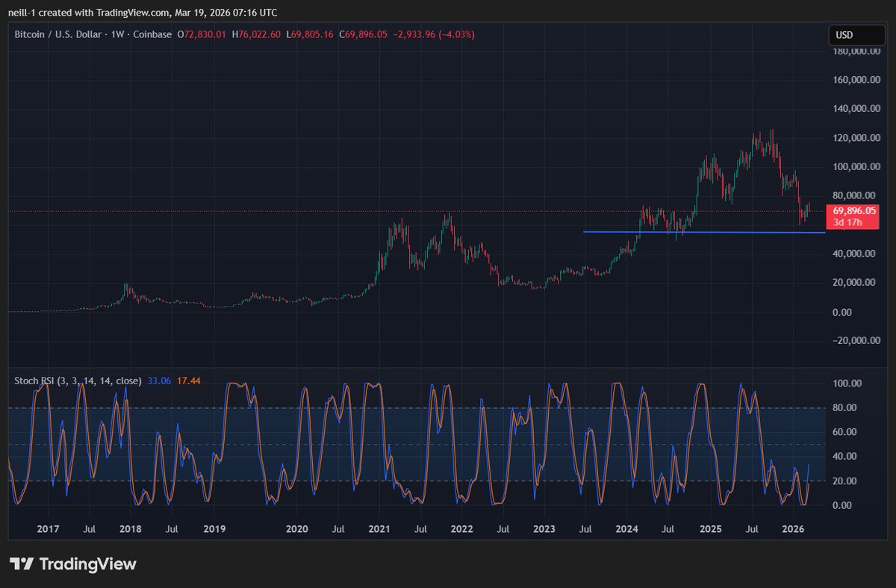Click the 2019 time axis label
Viewport: 896px width, 588px height.
tap(214, 528)
